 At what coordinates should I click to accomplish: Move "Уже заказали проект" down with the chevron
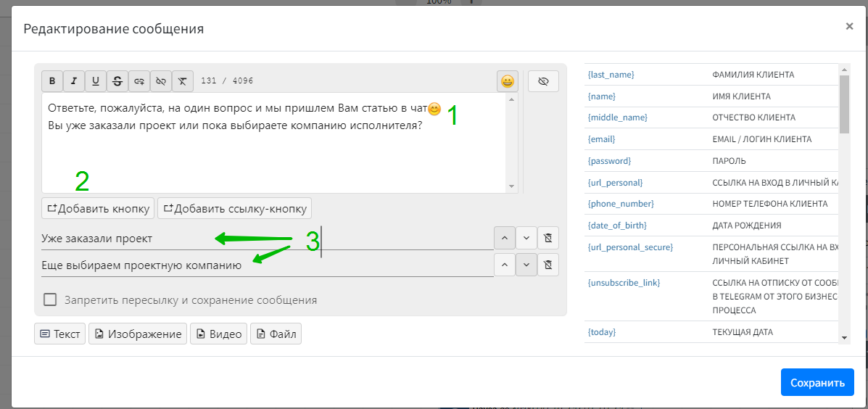click(526, 238)
